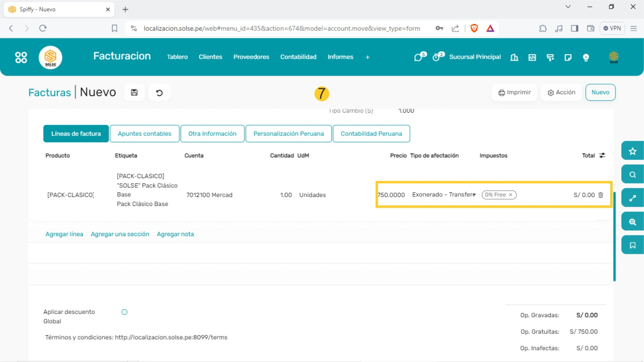Click the lightbulb icon in top bar
644x362 pixels.
586,58
